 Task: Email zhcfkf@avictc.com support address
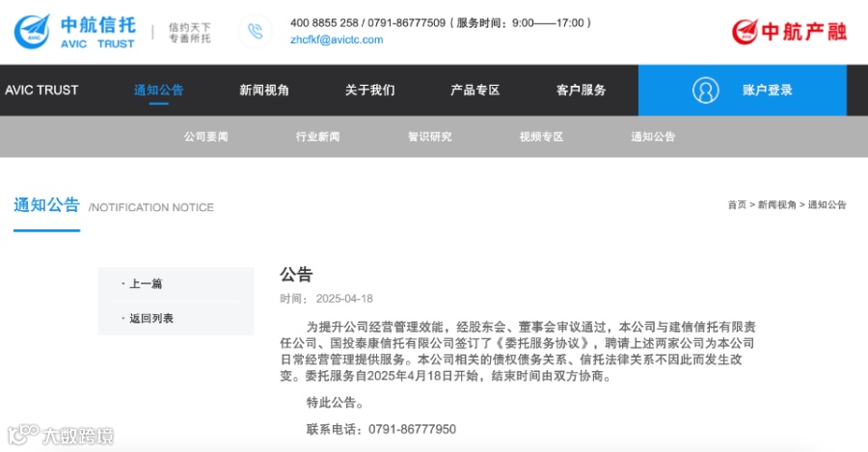(x=337, y=40)
